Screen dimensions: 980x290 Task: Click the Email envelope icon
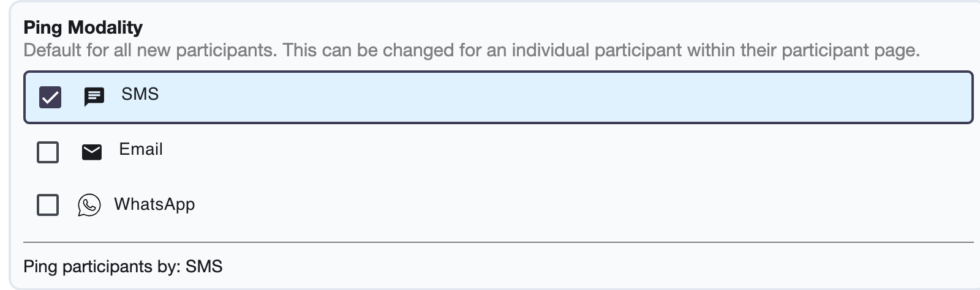point(92,152)
